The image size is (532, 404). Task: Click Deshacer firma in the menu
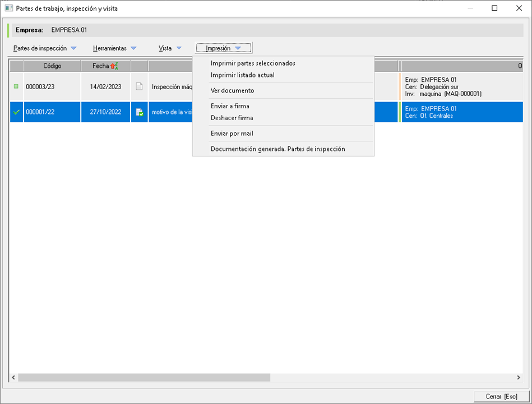[232, 118]
